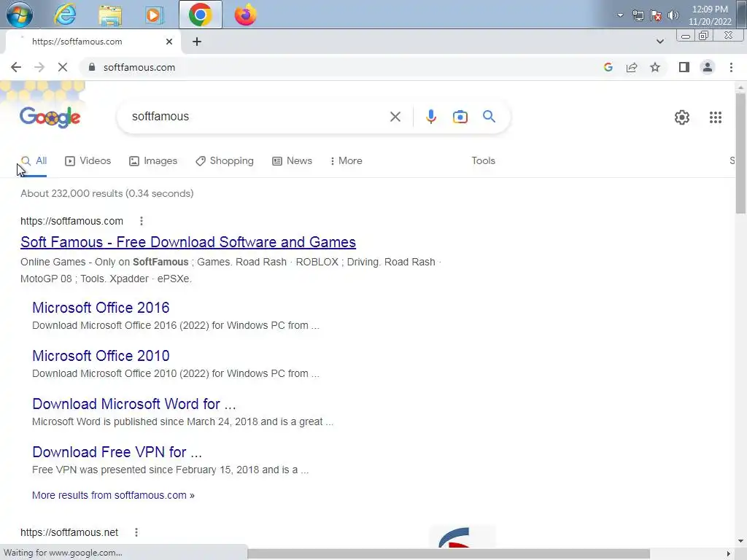Click the clock showing 12:09 PM
The height and width of the screenshot is (560, 747).
click(709, 15)
